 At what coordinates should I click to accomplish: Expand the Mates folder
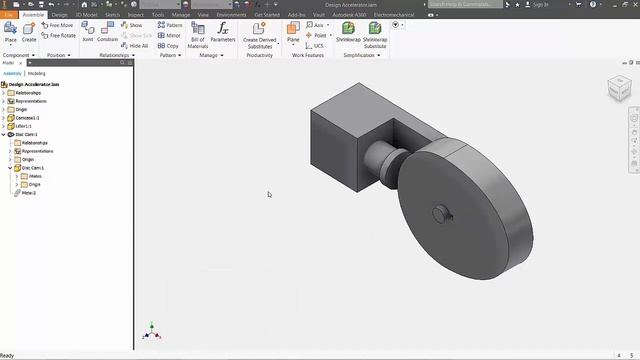click(17, 176)
